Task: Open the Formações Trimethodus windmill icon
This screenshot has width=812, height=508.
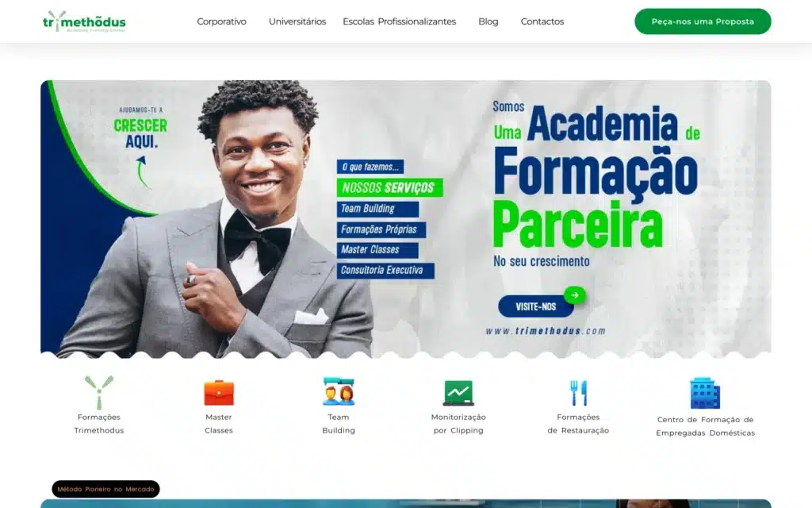Action: point(99,392)
